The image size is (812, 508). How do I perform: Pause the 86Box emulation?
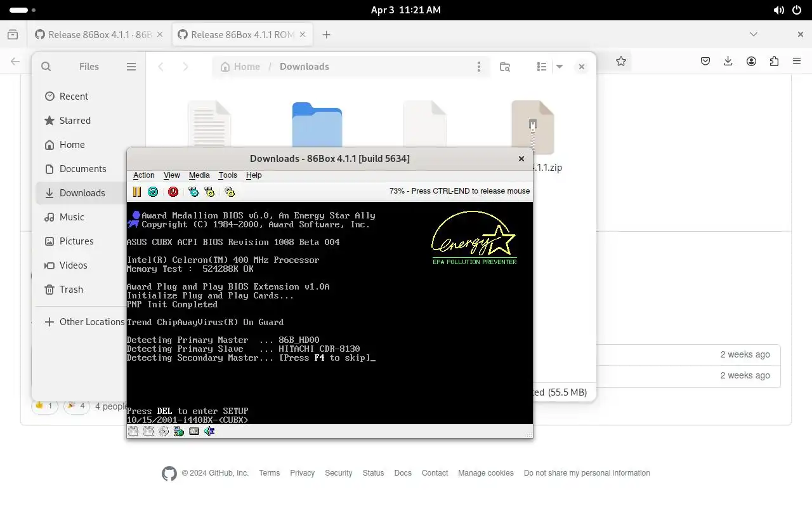pyautogui.click(x=136, y=192)
